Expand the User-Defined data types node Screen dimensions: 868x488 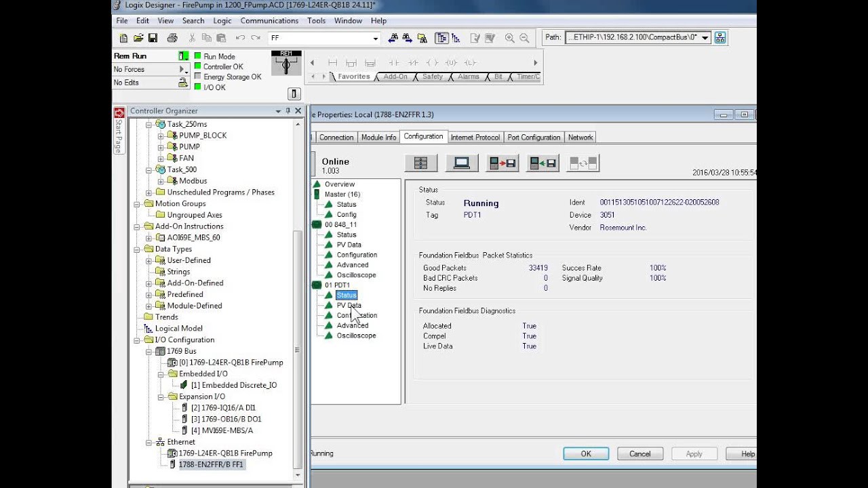(x=149, y=260)
